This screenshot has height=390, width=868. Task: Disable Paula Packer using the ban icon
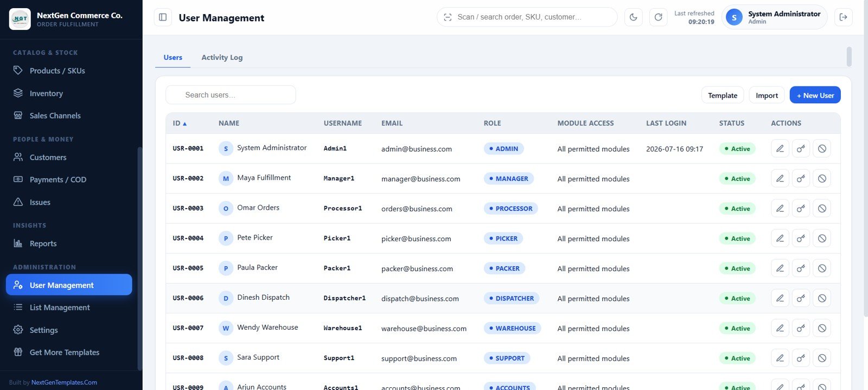(x=822, y=268)
